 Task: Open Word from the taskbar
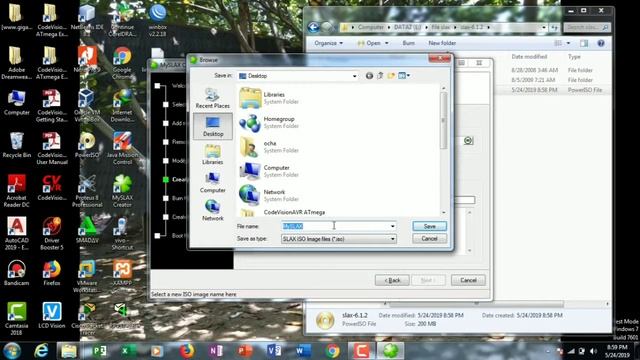pyautogui.click(x=302, y=351)
